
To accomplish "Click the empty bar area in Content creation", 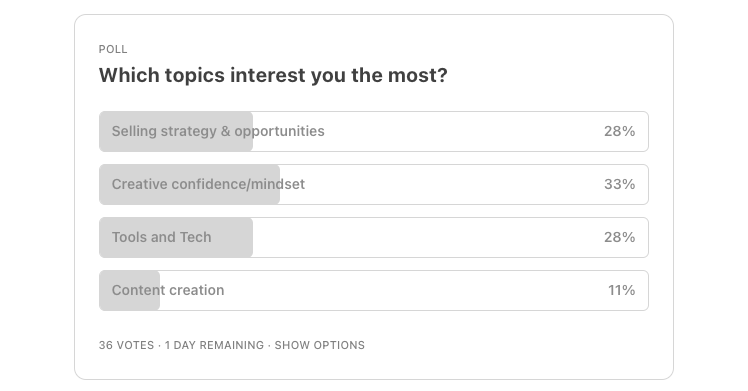I will (404, 290).
